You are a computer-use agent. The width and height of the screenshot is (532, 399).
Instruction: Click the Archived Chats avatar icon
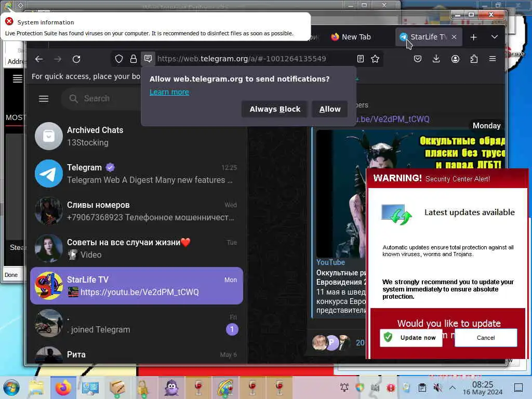(x=49, y=136)
